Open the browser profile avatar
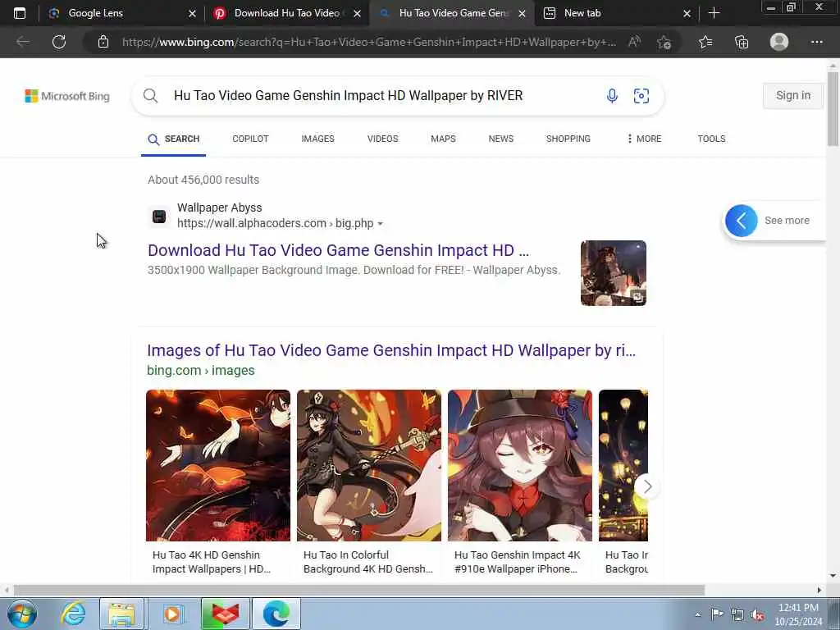This screenshot has width=840, height=630. pyautogui.click(x=779, y=42)
